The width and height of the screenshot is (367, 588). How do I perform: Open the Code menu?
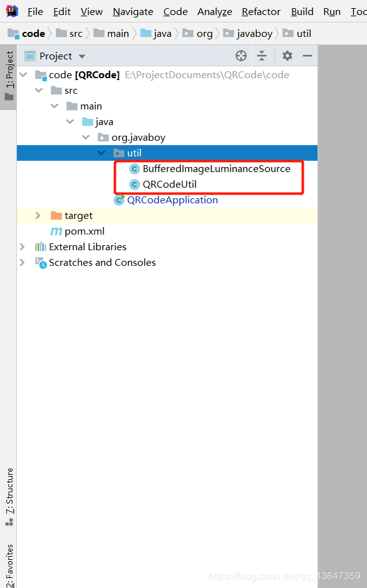coord(175,12)
